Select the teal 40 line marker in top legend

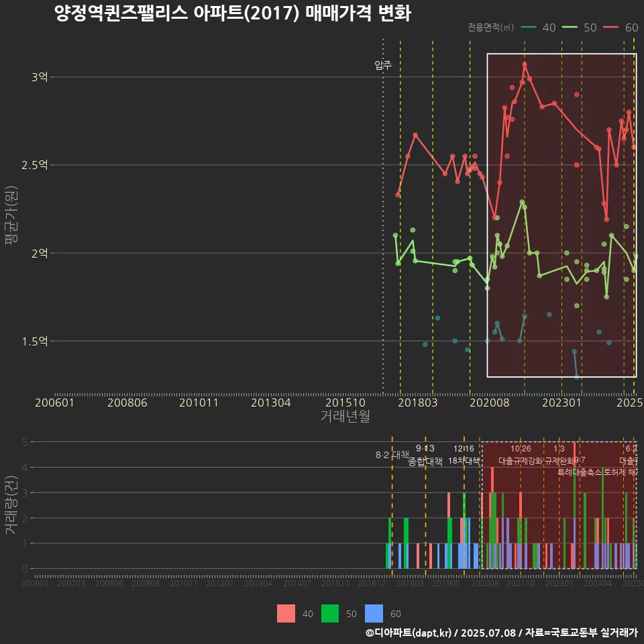529,28
